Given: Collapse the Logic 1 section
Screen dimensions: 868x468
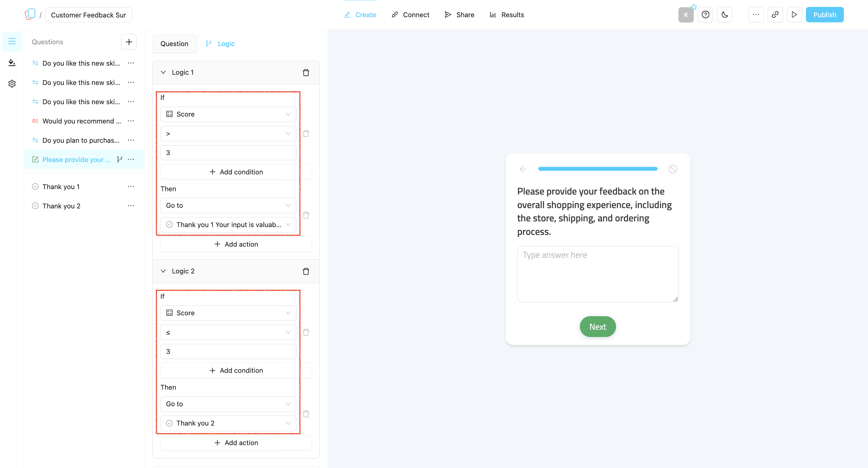Looking at the screenshot, I should (163, 72).
